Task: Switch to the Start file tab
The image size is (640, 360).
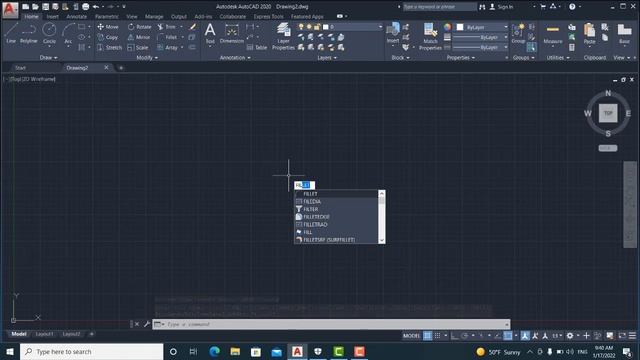Action: (20, 68)
